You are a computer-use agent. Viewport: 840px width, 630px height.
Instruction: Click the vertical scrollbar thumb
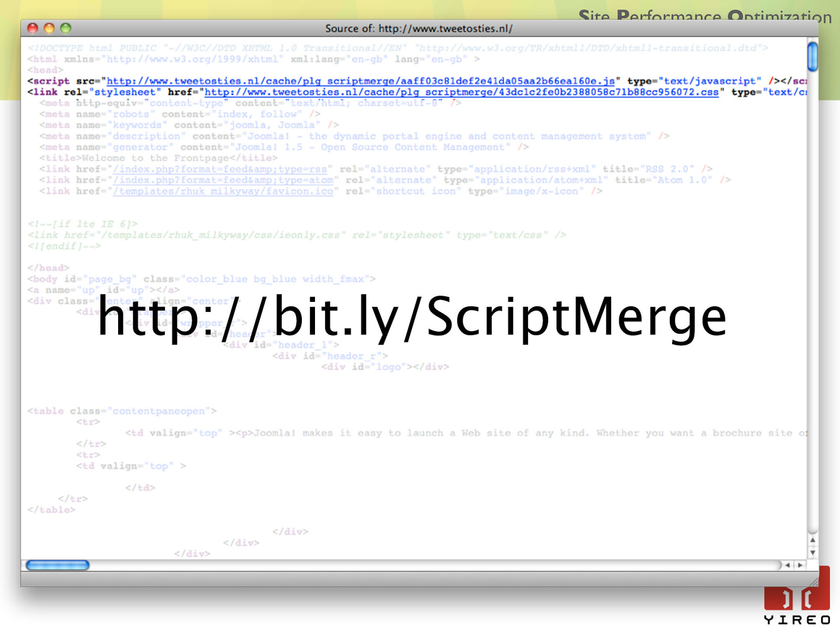(x=813, y=56)
